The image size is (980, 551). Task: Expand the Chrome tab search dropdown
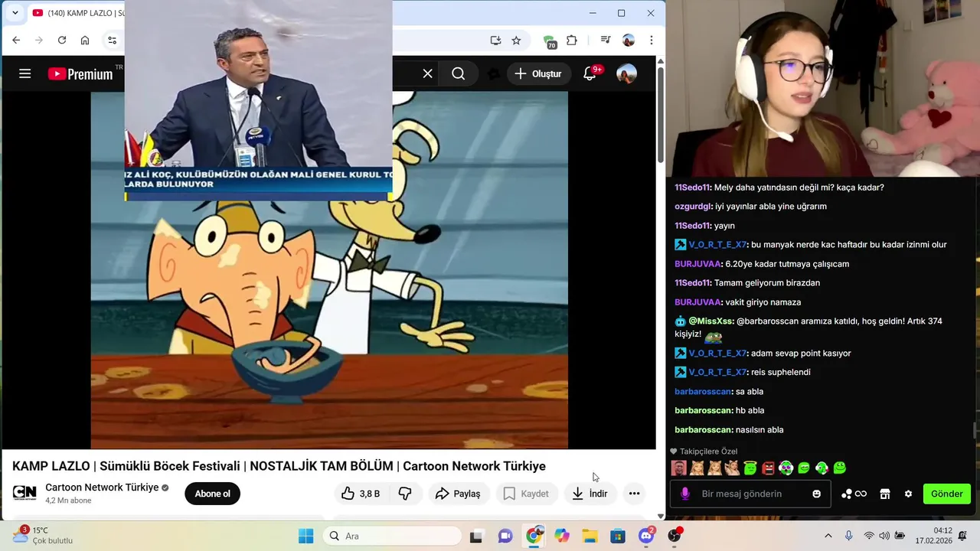click(15, 13)
